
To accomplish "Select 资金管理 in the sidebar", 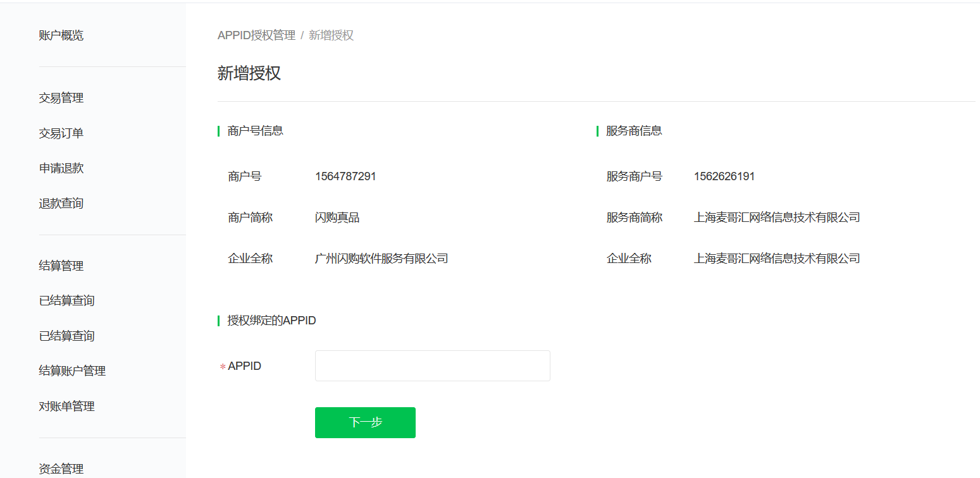I will (61, 469).
